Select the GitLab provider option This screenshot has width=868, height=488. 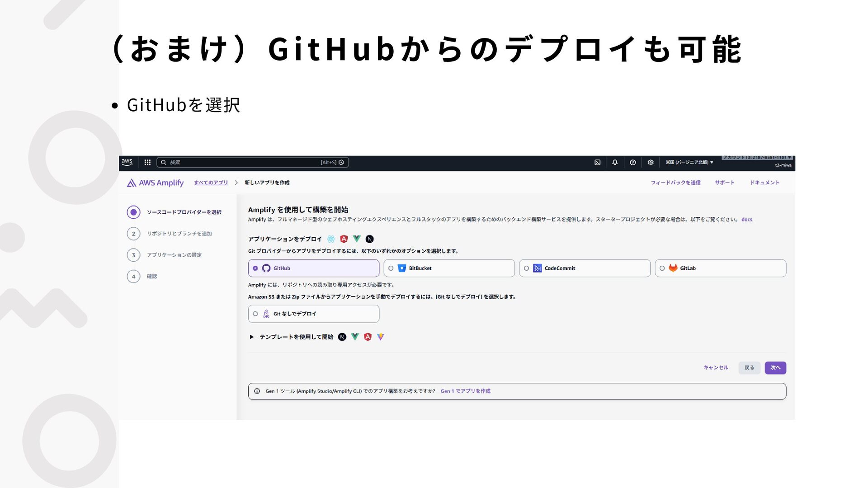tap(662, 268)
